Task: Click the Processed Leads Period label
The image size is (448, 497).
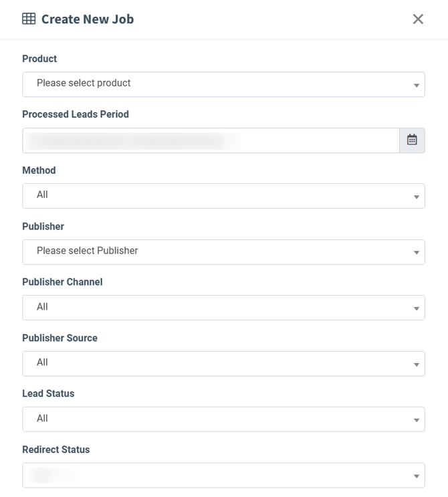Action: [76, 114]
